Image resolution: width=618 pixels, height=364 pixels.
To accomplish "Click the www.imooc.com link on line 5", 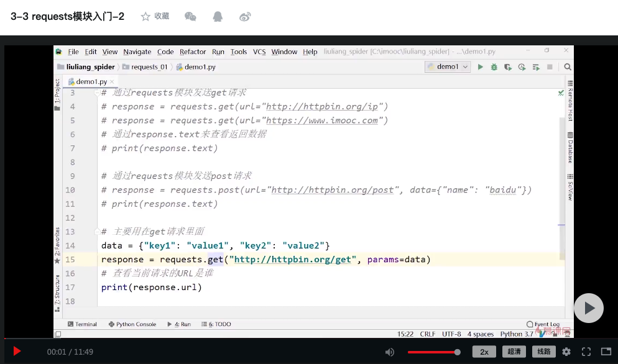I will coord(322,121).
